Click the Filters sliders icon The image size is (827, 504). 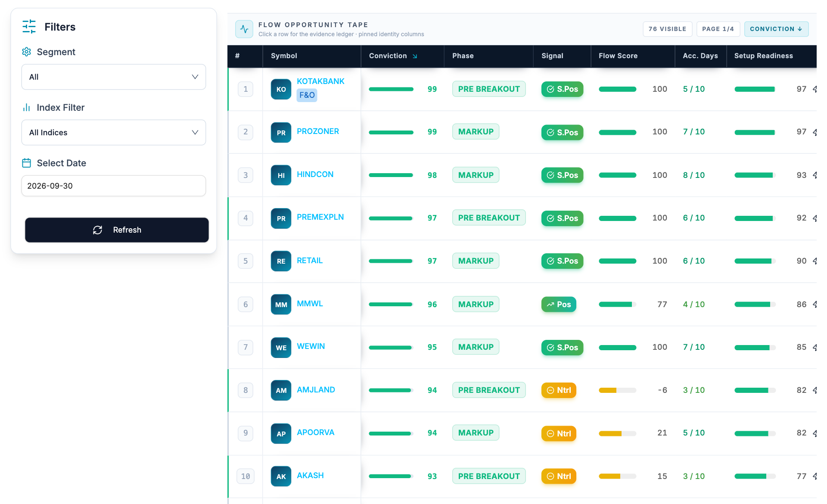[29, 27]
